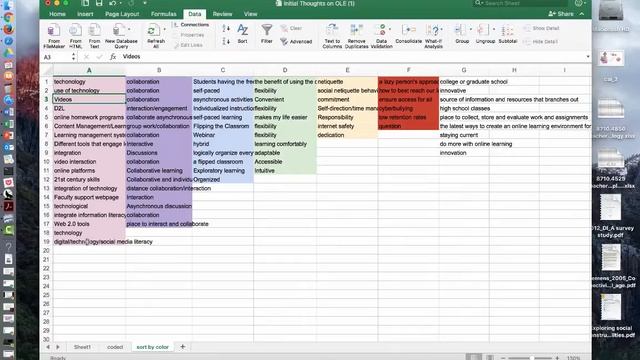This screenshot has height=360, width=640.
Task: Click the Undo icon in title bar
Action: point(113,3)
